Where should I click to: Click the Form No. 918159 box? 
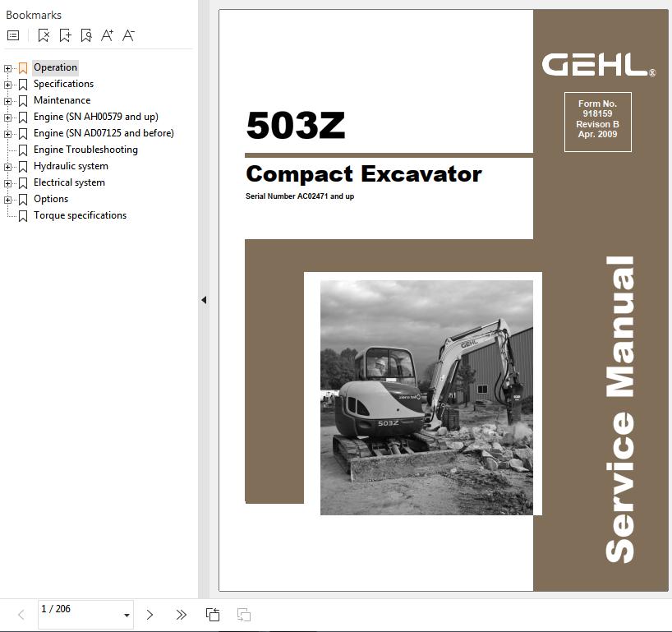(598, 122)
